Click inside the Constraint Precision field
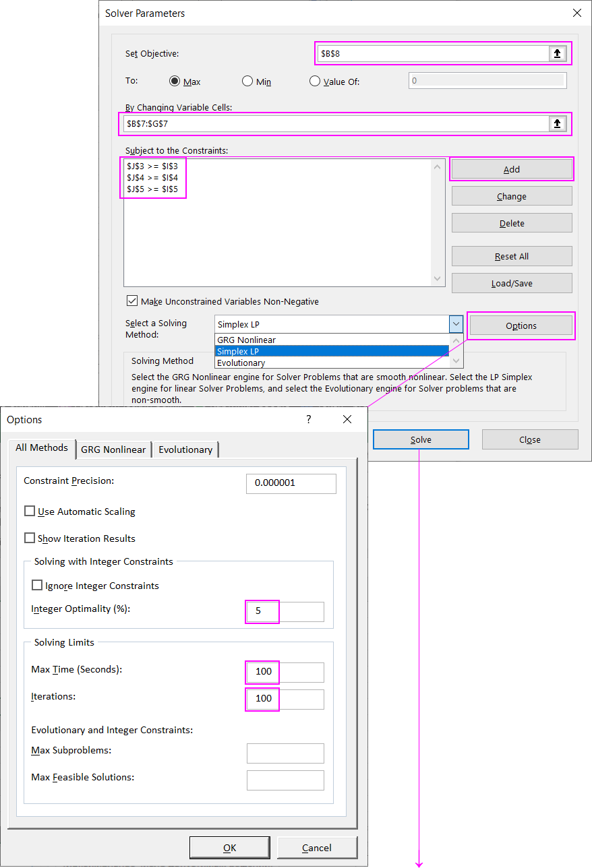The width and height of the screenshot is (592, 868). pyautogui.click(x=291, y=483)
